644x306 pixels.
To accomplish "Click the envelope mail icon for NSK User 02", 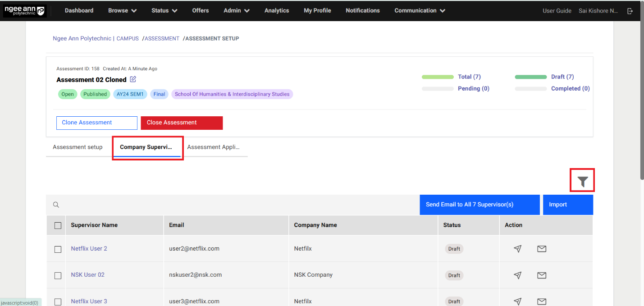I will tap(542, 275).
